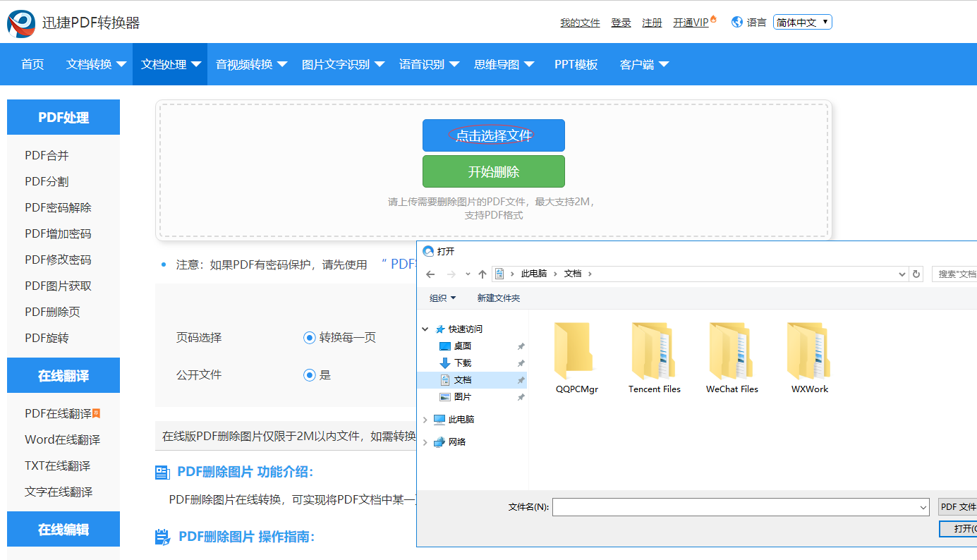977x560 pixels.
Task: Expand the 此电脑 tree node
Action: [425, 420]
